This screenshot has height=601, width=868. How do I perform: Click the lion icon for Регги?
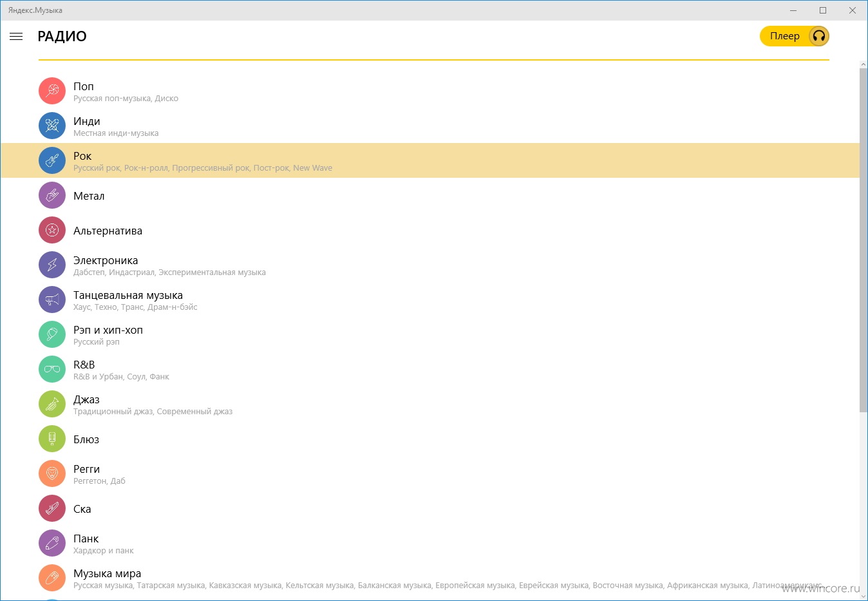(52, 473)
